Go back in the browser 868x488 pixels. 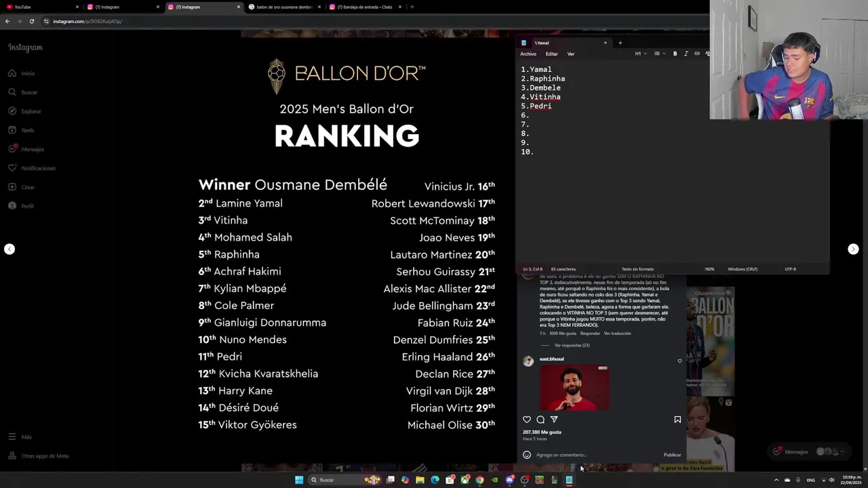tap(7, 21)
